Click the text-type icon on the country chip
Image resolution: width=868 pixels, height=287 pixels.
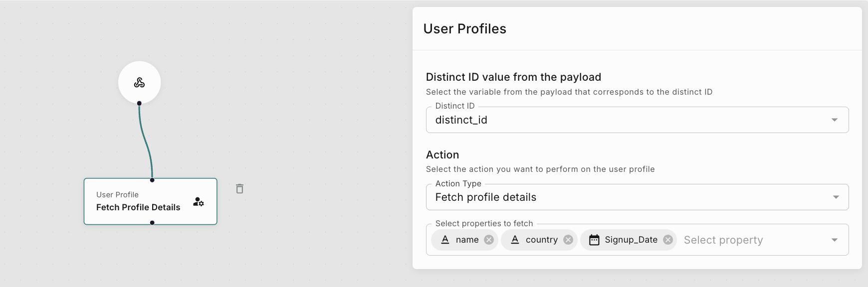tap(515, 240)
